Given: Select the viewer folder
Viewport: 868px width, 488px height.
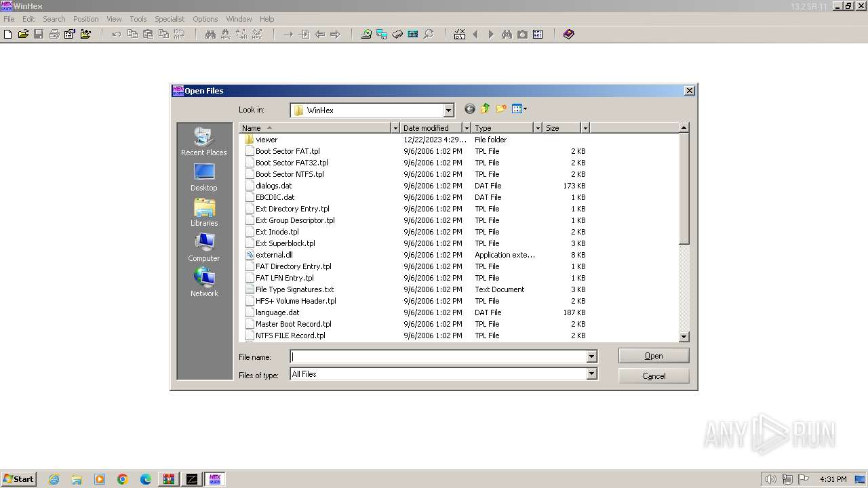Looking at the screenshot, I should point(267,140).
